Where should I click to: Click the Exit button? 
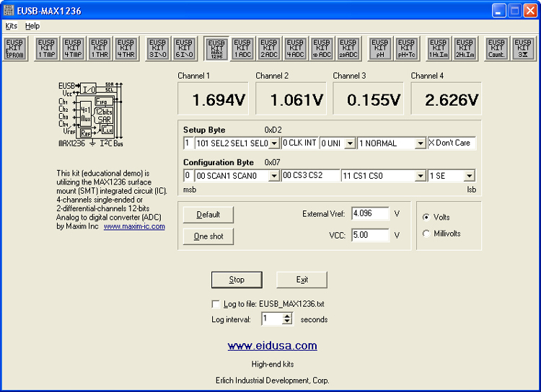point(302,280)
